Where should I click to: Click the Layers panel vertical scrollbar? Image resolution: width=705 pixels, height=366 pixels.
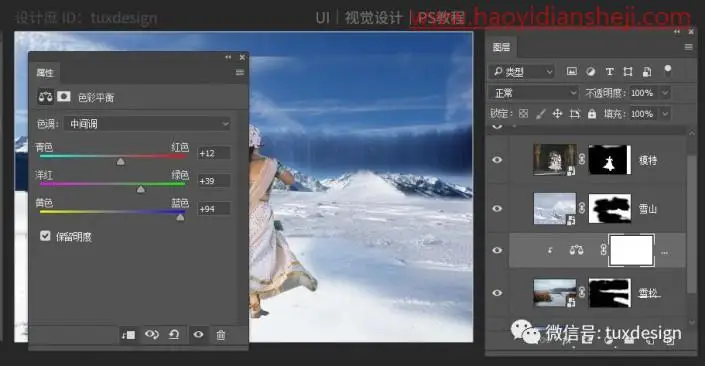(x=692, y=225)
